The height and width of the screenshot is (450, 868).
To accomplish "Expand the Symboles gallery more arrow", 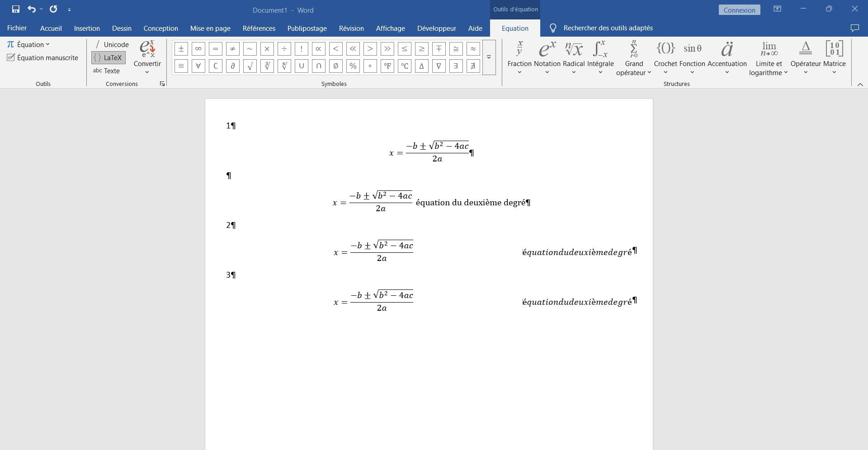I will click(x=489, y=57).
